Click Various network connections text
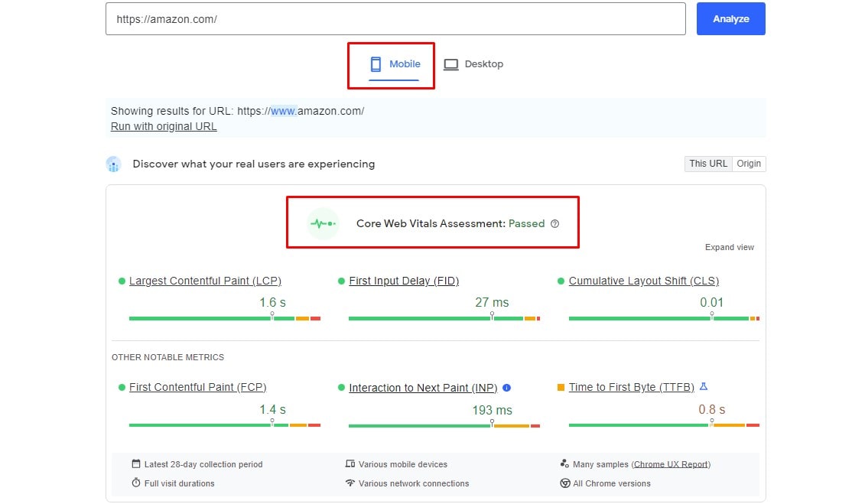865x504 pixels. (414, 483)
